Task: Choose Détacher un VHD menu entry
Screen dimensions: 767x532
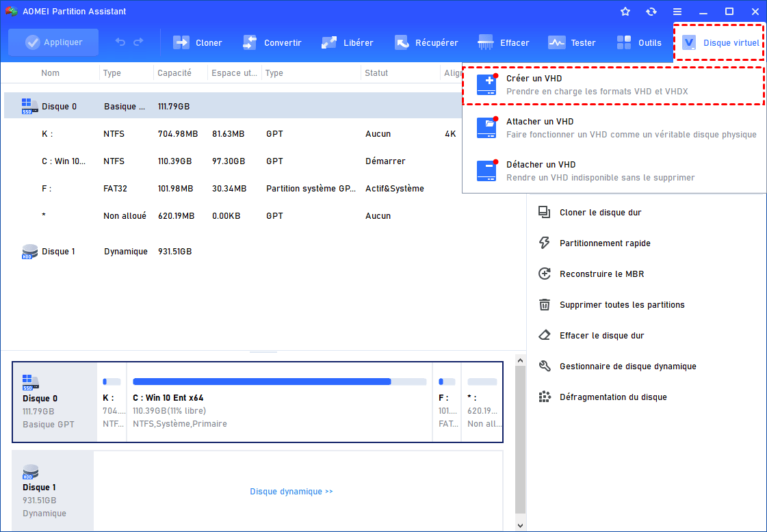Action: tap(614, 171)
